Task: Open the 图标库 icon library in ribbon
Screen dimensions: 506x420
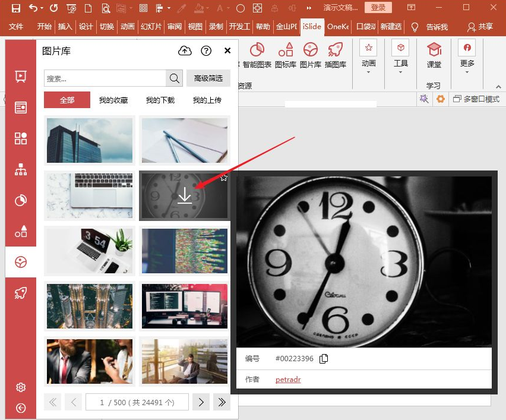Action: [286, 56]
